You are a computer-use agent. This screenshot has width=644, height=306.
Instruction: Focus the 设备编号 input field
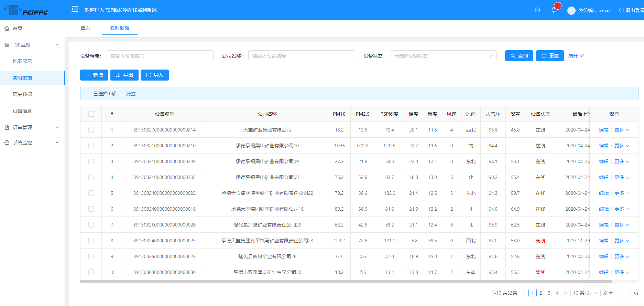[160, 56]
